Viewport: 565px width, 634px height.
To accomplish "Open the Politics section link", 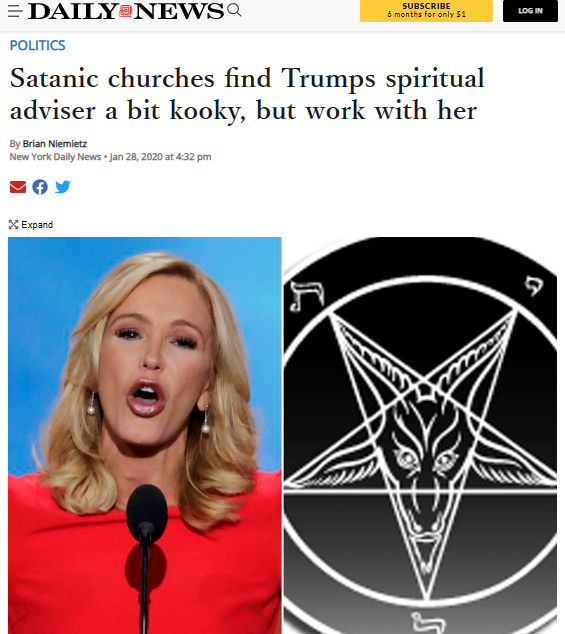I will pyautogui.click(x=37, y=45).
